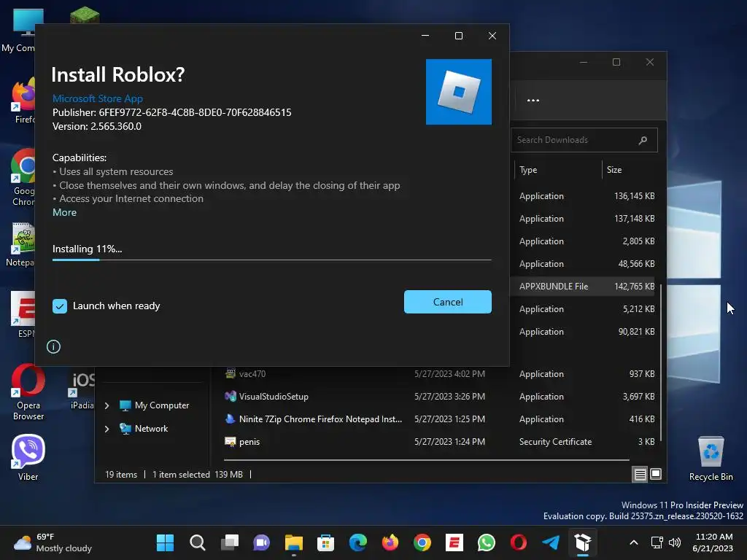
Task: Click the info icon in installer
Action: pos(53,346)
